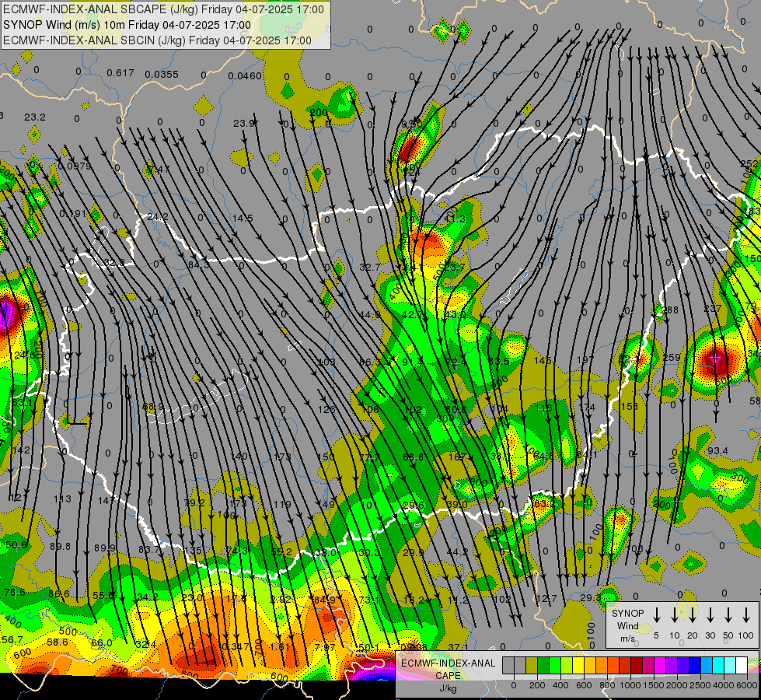Click the 89.8 value on the map
Screen dimensions: 761x700
coord(60,547)
